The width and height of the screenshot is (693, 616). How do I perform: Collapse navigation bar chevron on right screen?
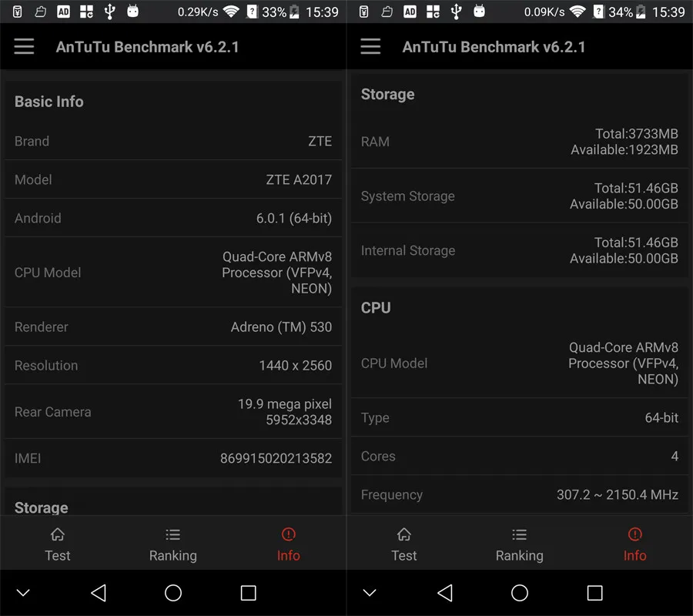tap(370, 593)
